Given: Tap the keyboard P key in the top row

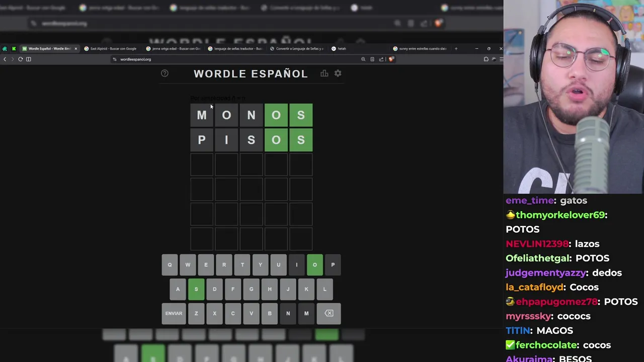Looking at the screenshot, I should point(333,265).
